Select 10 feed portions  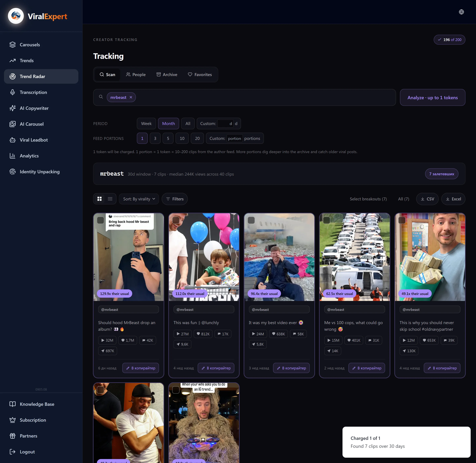pyautogui.click(x=182, y=138)
